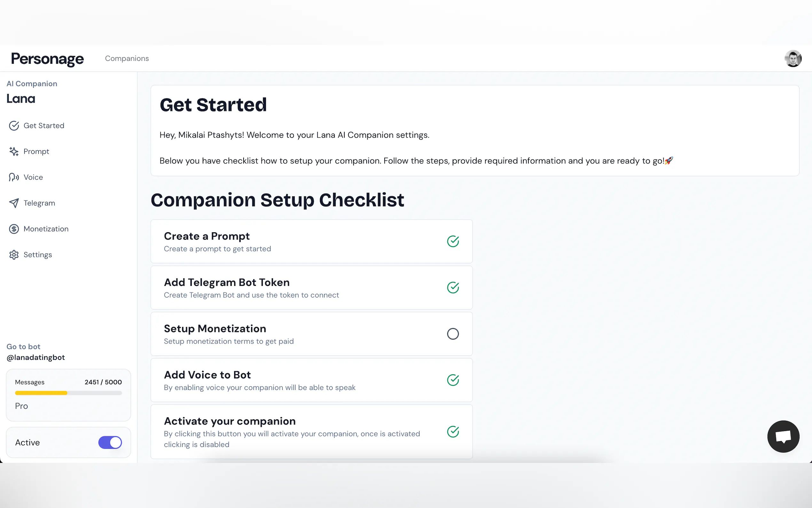Open the @lanadatingbot link
Image resolution: width=812 pixels, height=508 pixels.
(35, 357)
